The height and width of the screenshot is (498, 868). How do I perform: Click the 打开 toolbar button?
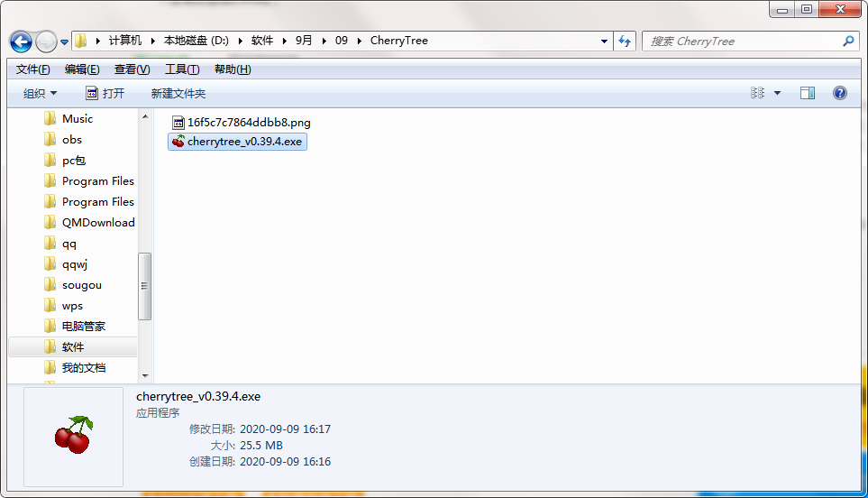[x=105, y=93]
